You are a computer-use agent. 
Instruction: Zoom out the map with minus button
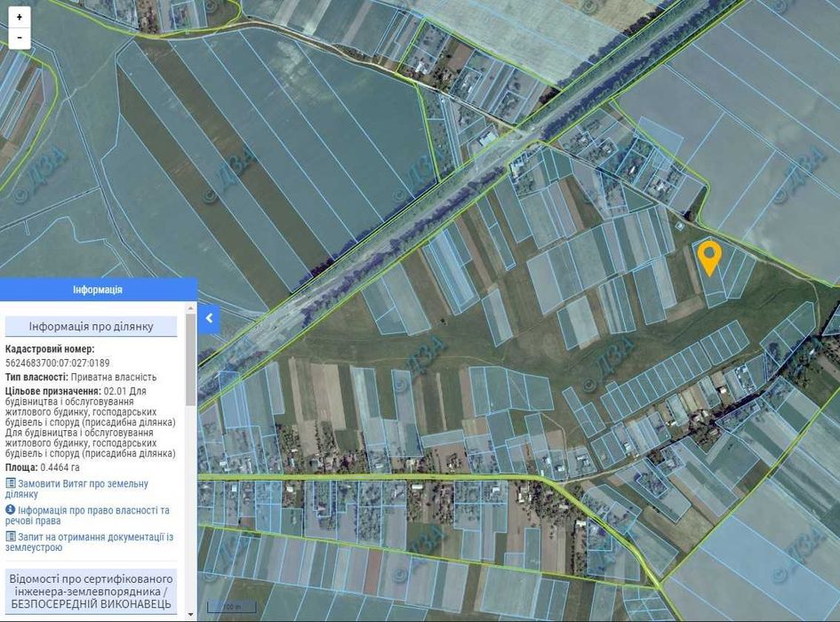pos(20,38)
